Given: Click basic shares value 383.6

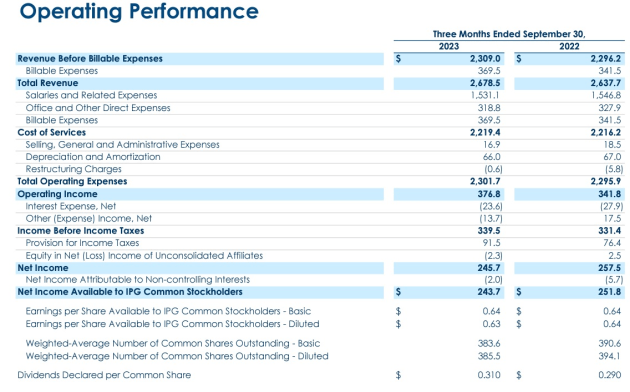Looking at the screenshot, I should pyautogui.click(x=489, y=344).
